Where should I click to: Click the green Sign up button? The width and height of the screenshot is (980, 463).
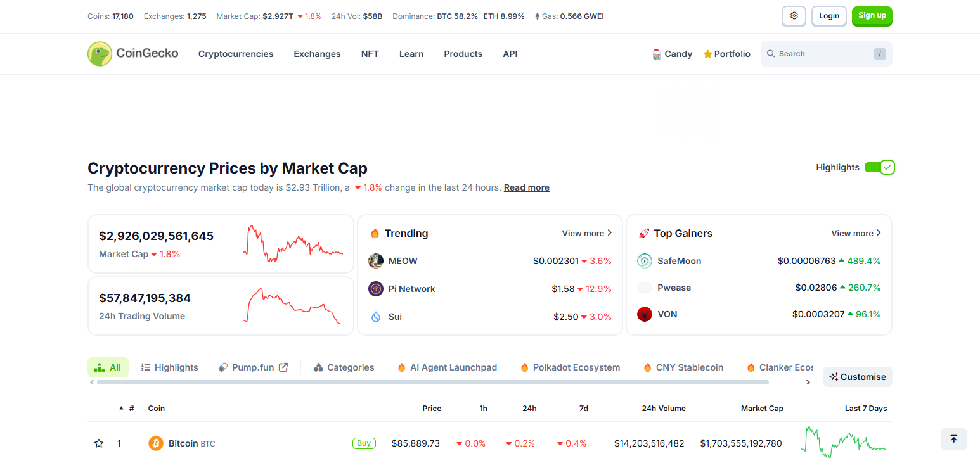point(872,16)
